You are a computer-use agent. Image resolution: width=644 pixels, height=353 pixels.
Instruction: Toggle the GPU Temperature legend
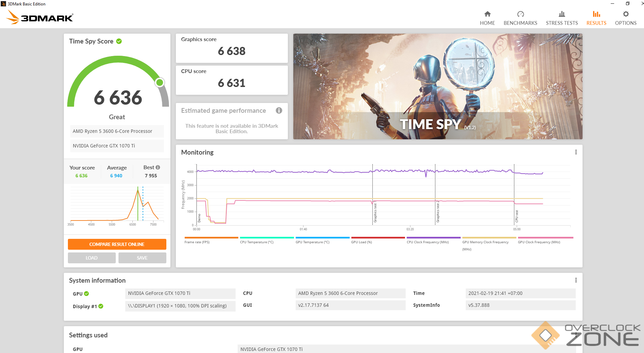point(323,240)
